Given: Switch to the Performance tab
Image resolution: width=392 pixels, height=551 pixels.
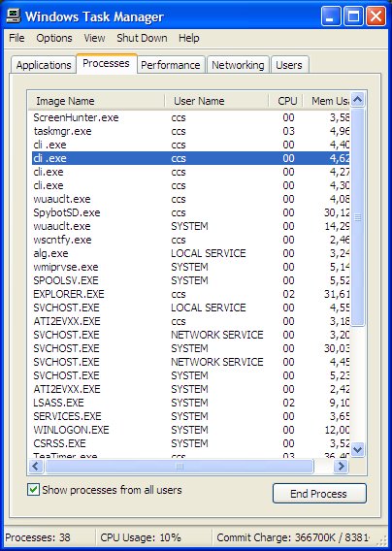Looking at the screenshot, I should point(171,65).
